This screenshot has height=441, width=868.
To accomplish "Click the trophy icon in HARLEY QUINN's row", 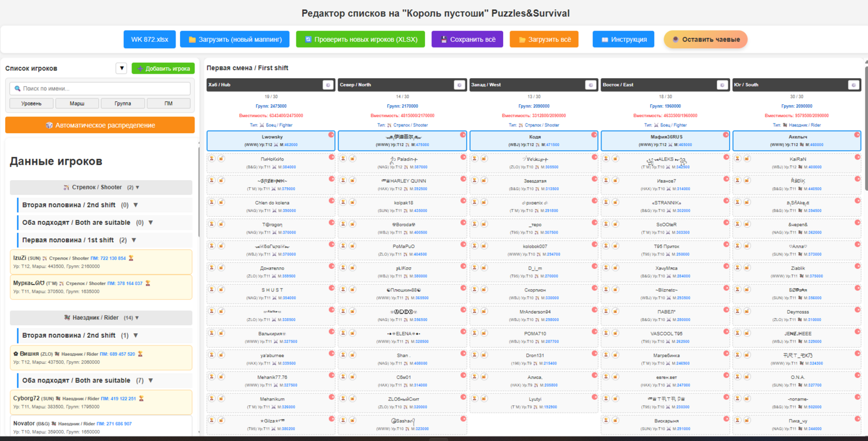I will click(343, 181).
